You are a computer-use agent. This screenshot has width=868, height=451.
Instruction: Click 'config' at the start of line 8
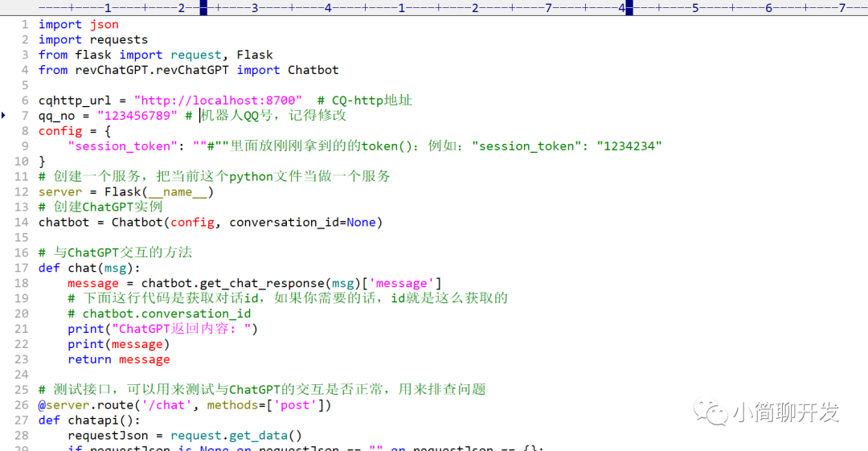[60, 131]
